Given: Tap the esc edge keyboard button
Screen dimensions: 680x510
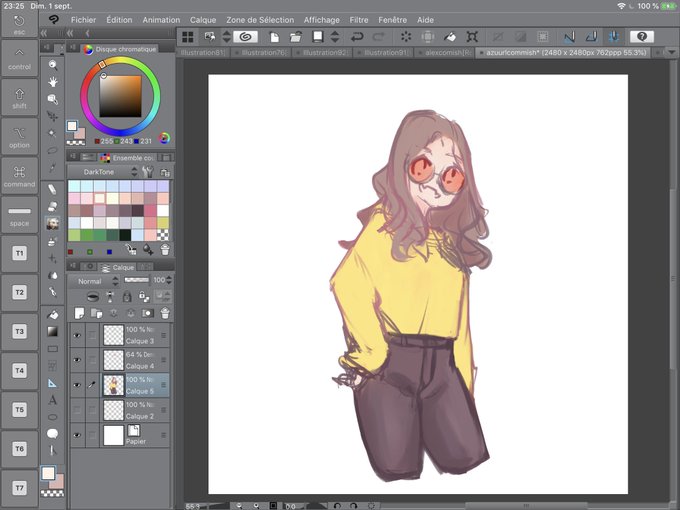Looking at the screenshot, I should click(x=19, y=25).
